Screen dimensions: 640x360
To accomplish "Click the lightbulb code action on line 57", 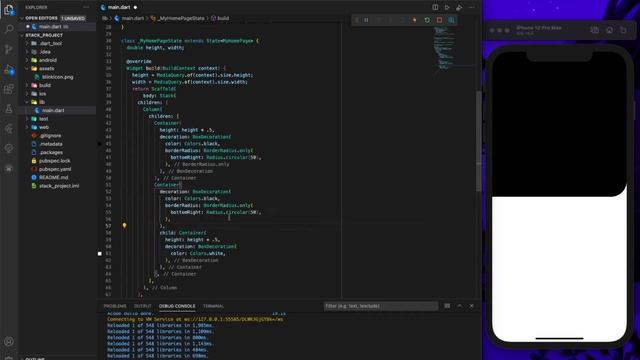I will tap(124, 225).
